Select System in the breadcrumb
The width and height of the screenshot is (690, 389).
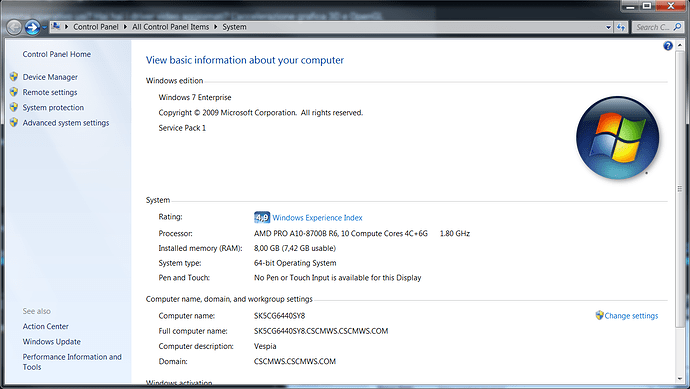pos(234,27)
